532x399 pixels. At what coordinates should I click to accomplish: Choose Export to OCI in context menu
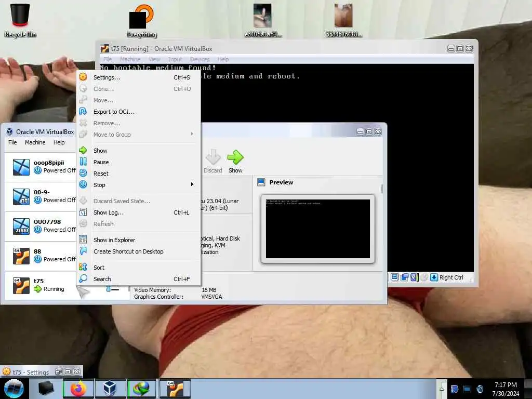coord(139,112)
